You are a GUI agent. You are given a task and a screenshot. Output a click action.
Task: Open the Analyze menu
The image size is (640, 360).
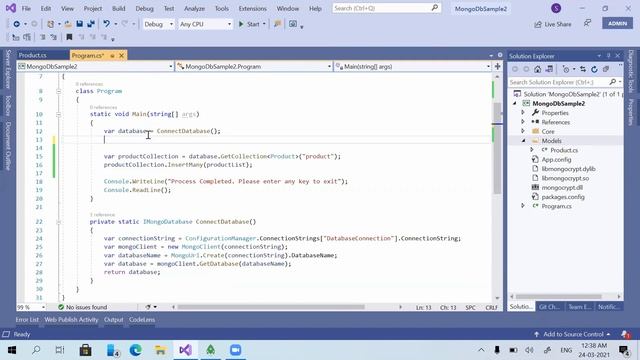pos(194,8)
